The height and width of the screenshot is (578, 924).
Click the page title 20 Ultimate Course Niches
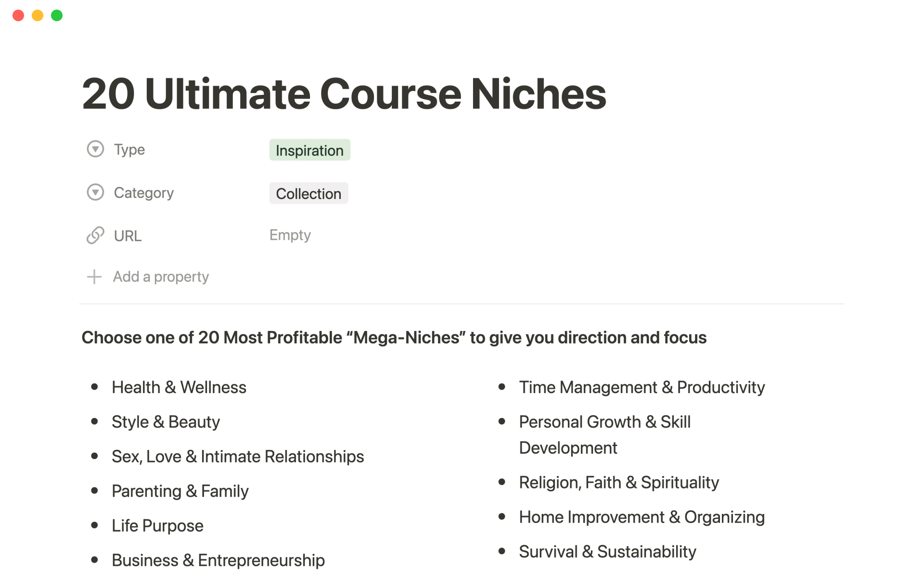click(x=344, y=94)
